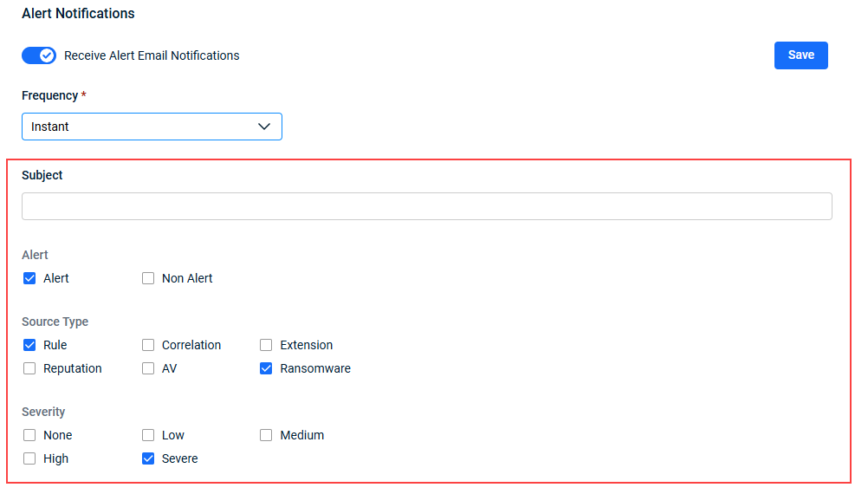This screenshot has width=868, height=494.
Task: Enable the AV source type checkbox
Action: [x=148, y=368]
